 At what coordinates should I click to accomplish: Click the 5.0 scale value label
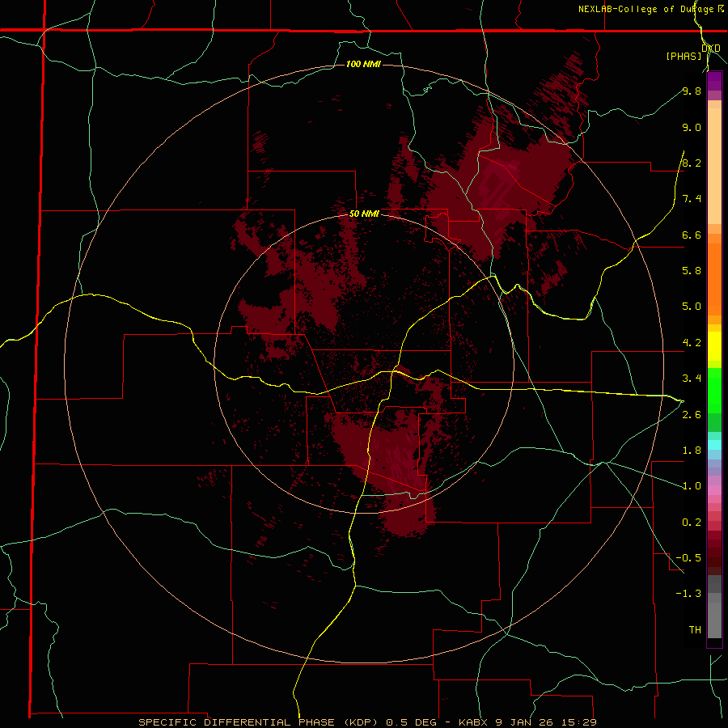click(x=692, y=307)
